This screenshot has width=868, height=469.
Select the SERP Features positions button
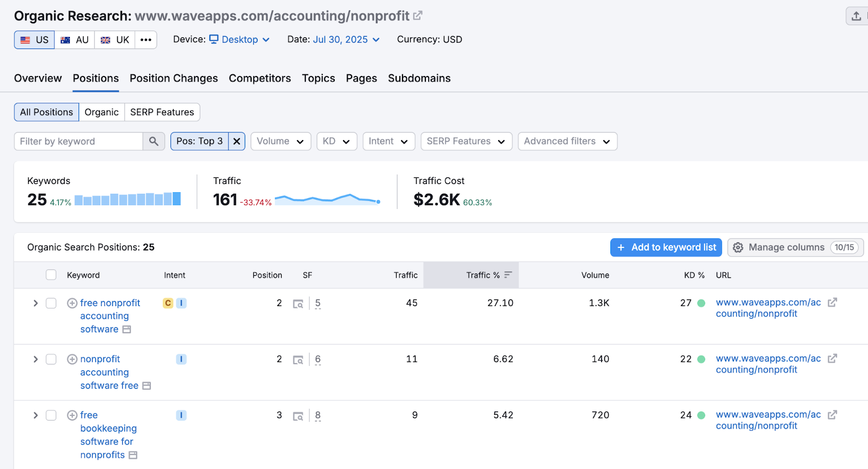click(162, 112)
